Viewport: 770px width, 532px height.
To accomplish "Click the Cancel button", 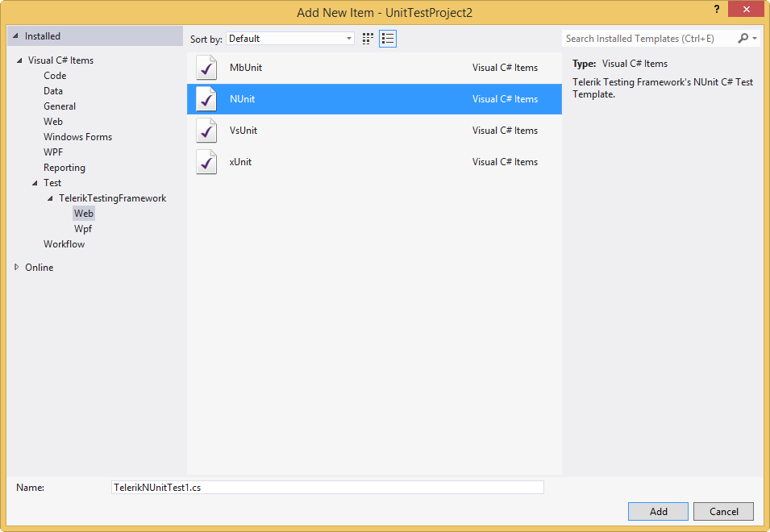I will click(723, 511).
